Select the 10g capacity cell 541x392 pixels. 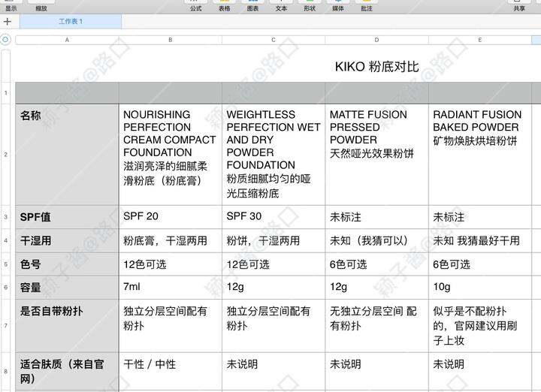480,287
